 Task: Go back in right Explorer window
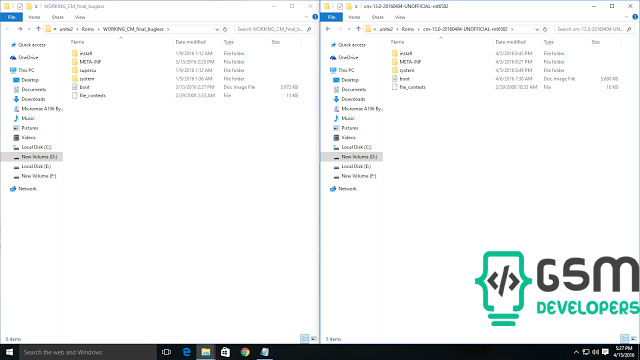329,29
